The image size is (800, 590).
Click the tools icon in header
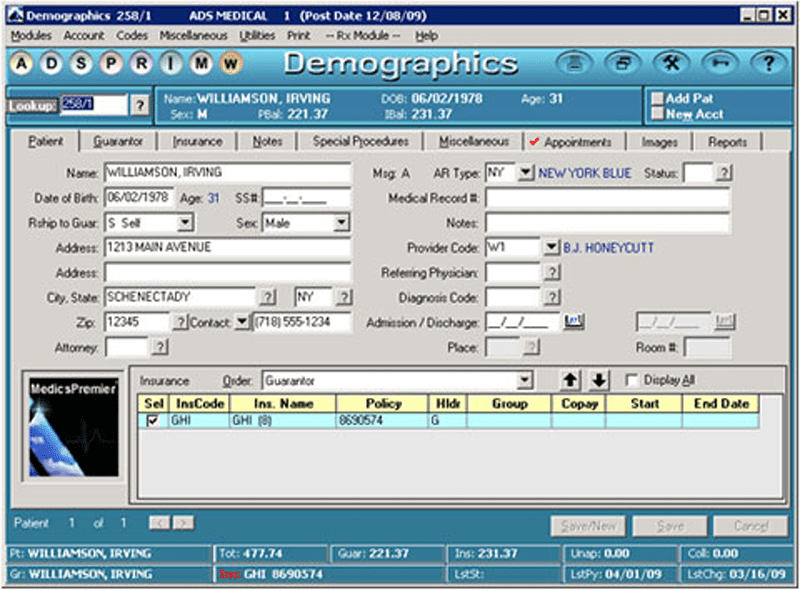(x=669, y=64)
